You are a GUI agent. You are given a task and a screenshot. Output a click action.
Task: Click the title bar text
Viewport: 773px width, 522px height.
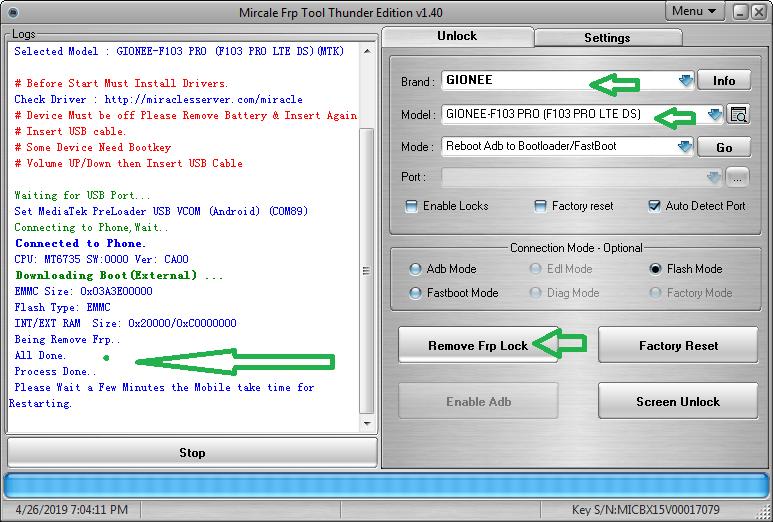341,13
